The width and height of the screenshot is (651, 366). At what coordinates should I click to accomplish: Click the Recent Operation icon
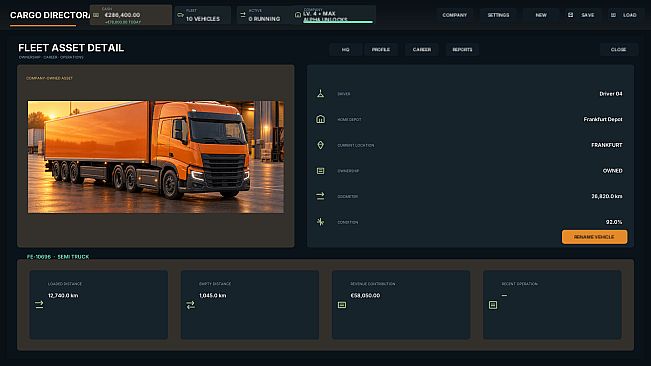pyautogui.click(x=493, y=305)
